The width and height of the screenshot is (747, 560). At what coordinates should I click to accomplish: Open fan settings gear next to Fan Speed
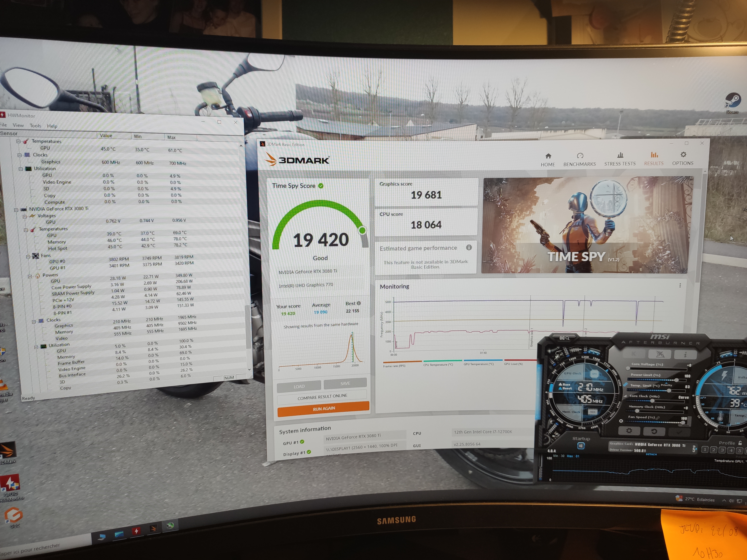pos(621,421)
